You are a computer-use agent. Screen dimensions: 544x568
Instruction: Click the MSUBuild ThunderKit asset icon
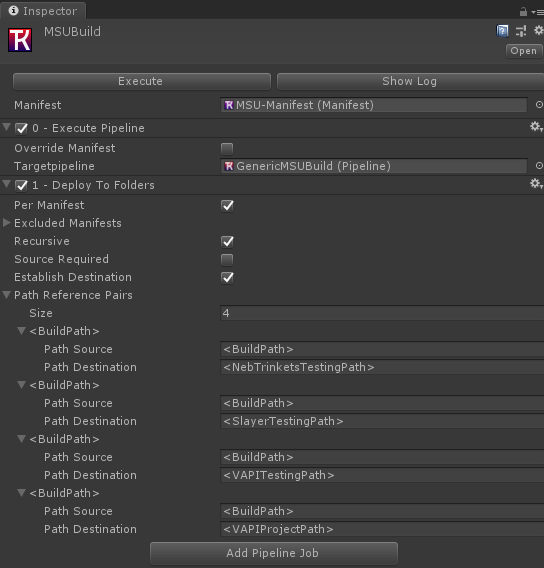[x=20, y=40]
